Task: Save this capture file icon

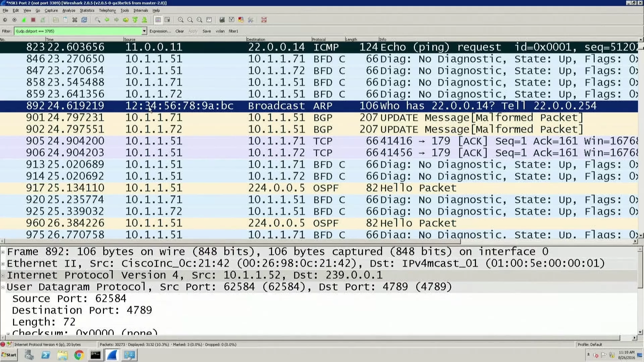Action: [65, 20]
